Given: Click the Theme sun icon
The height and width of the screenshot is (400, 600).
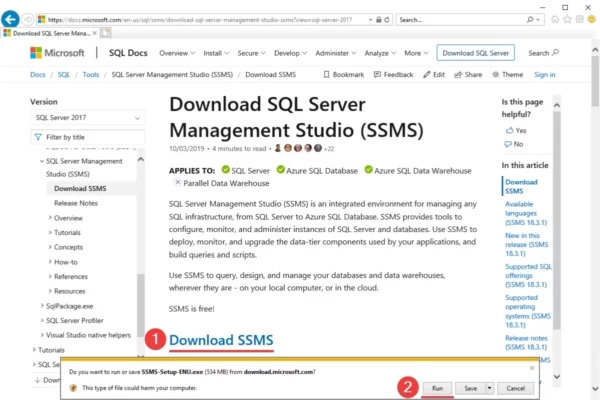Looking at the screenshot, I should 496,75.
